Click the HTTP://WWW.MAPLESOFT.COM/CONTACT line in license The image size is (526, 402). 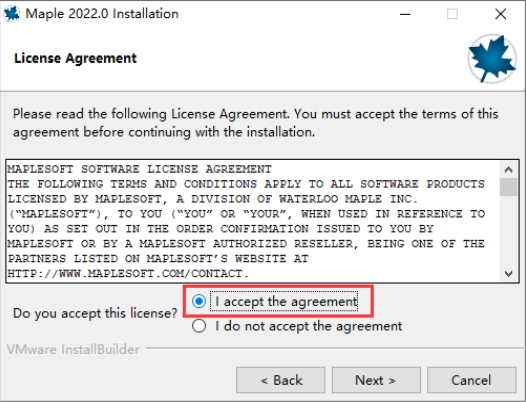[128, 273]
